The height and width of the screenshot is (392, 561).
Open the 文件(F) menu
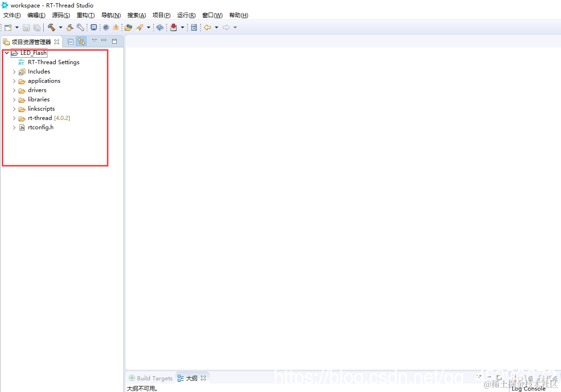point(12,15)
